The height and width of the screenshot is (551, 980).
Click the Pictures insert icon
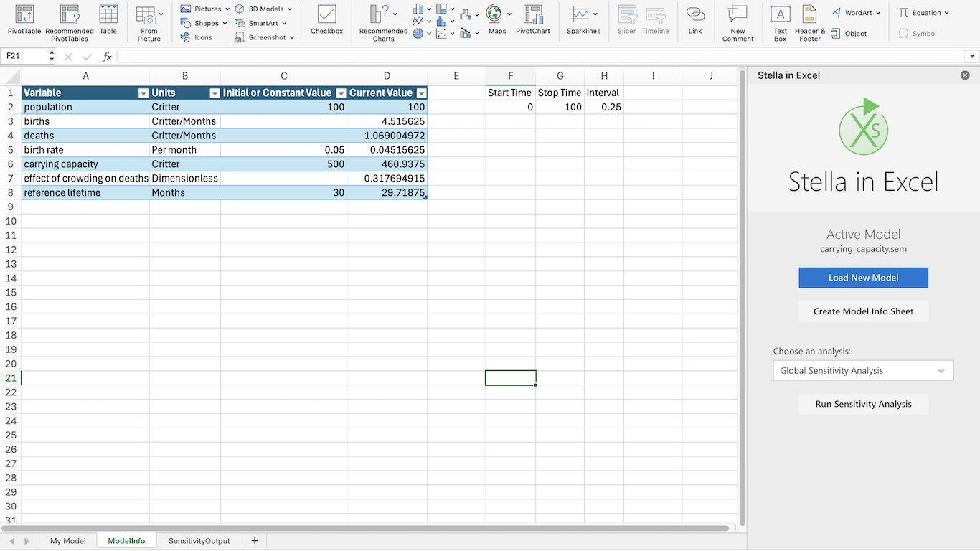click(186, 9)
